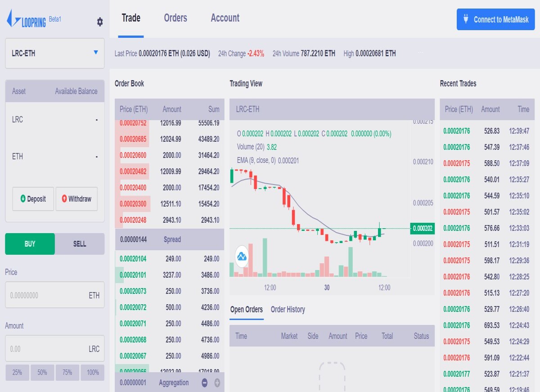Select the Open Orders tab
Viewport: 540px width, 392px height.
pyautogui.click(x=247, y=310)
